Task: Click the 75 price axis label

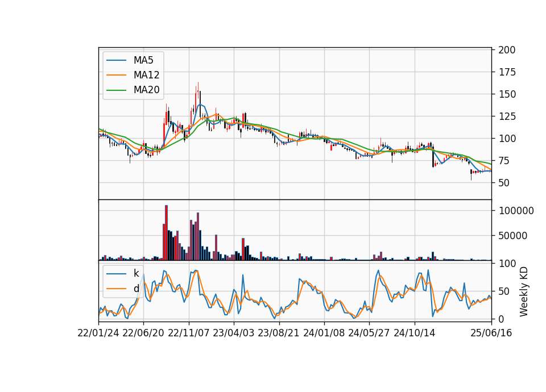Action: click(504, 161)
